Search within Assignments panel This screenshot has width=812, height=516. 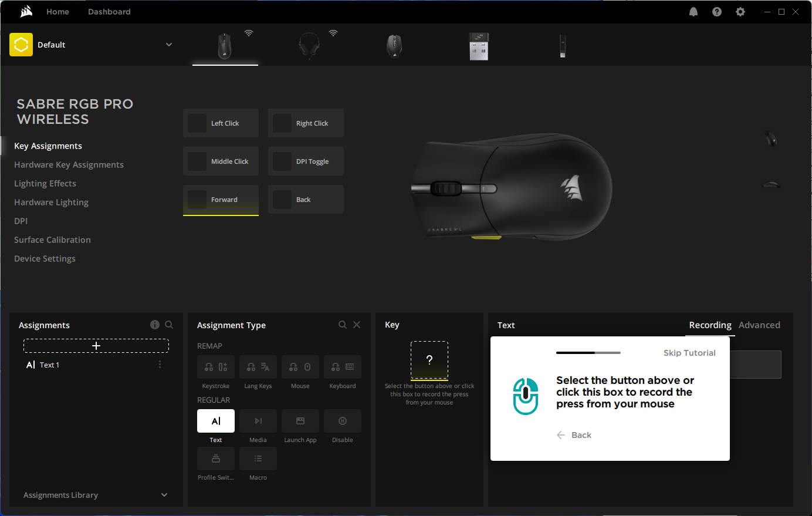point(169,325)
